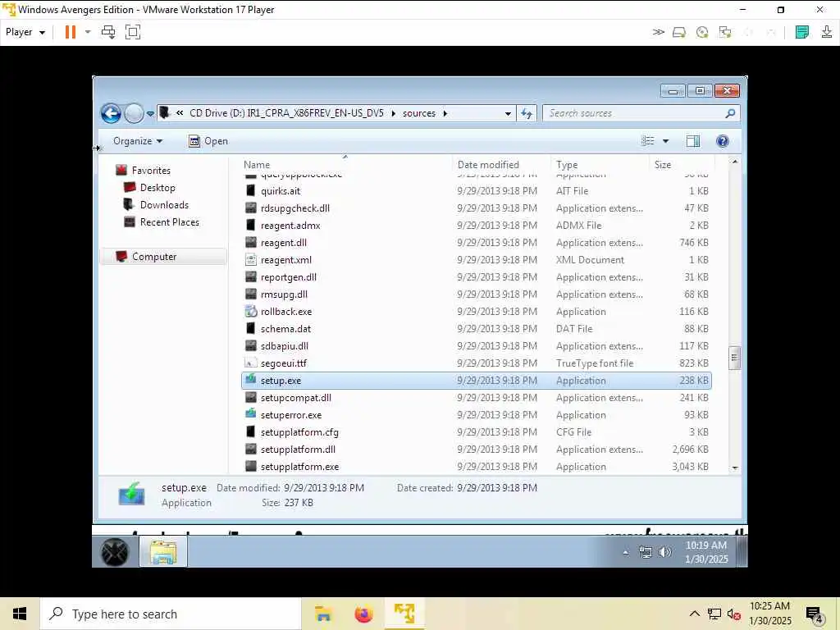The height and width of the screenshot is (630, 840).
Task: Refresh the sources folder view
Action: (527, 113)
